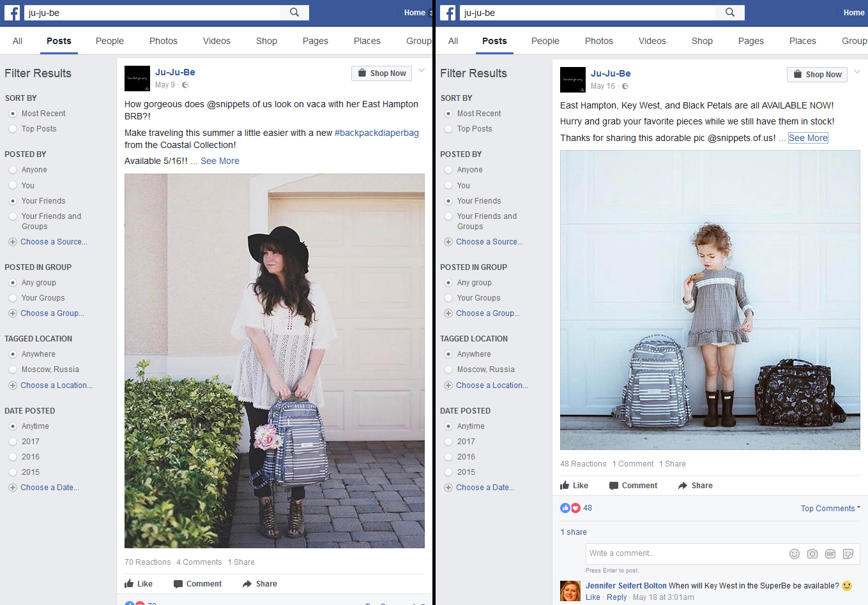Like the May 9 post
Viewport: 868px width, 605px height.
[x=139, y=584]
